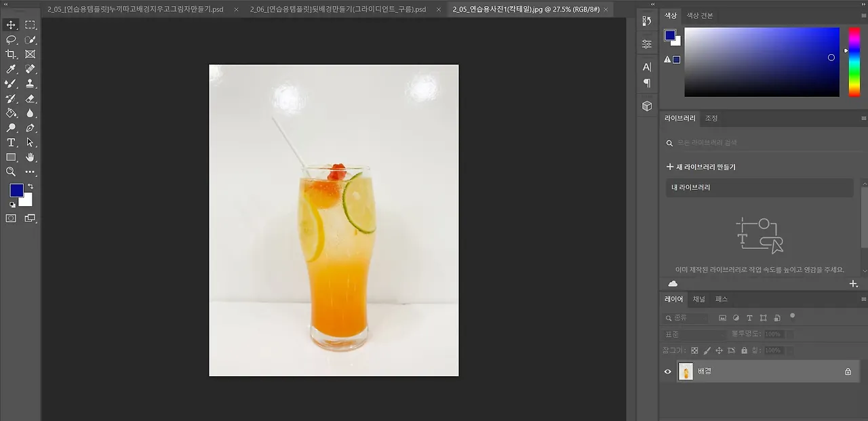
Task: Select the History Brush tool
Action: coord(11,99)
